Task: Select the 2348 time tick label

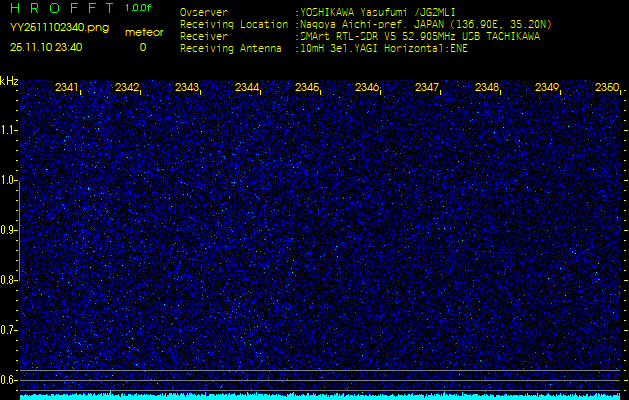Action: tap(487, 88)
